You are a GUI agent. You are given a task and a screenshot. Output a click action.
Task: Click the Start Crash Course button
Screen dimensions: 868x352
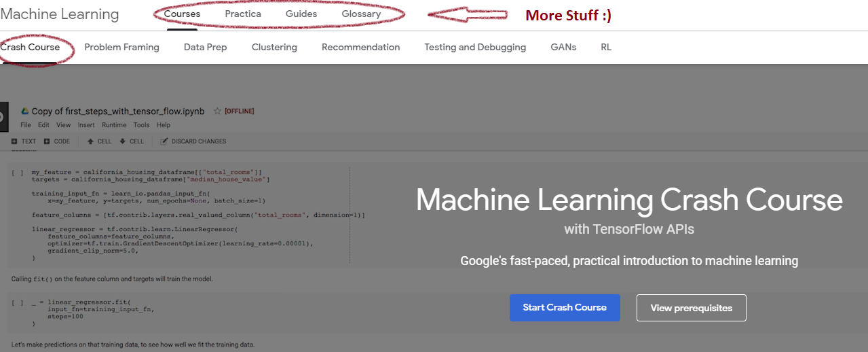point(565,308)
